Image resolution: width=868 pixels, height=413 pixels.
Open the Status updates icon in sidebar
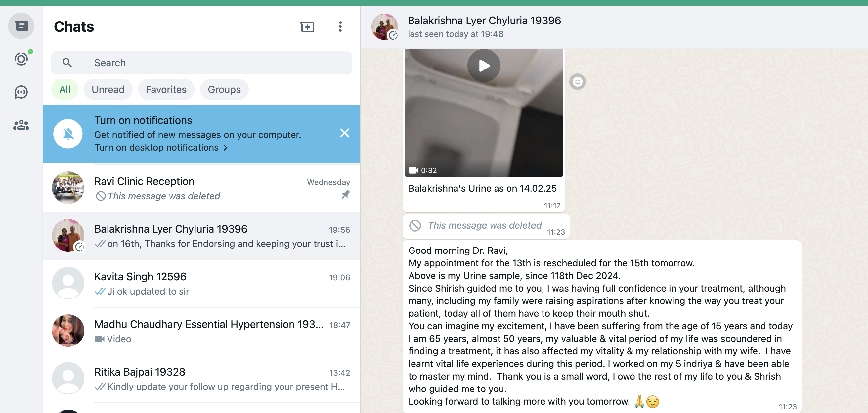click(x=21, y=59)
